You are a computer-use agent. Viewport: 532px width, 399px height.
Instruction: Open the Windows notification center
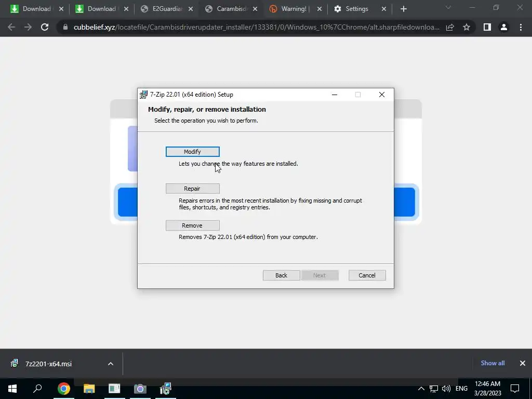(x=515, y=389)
